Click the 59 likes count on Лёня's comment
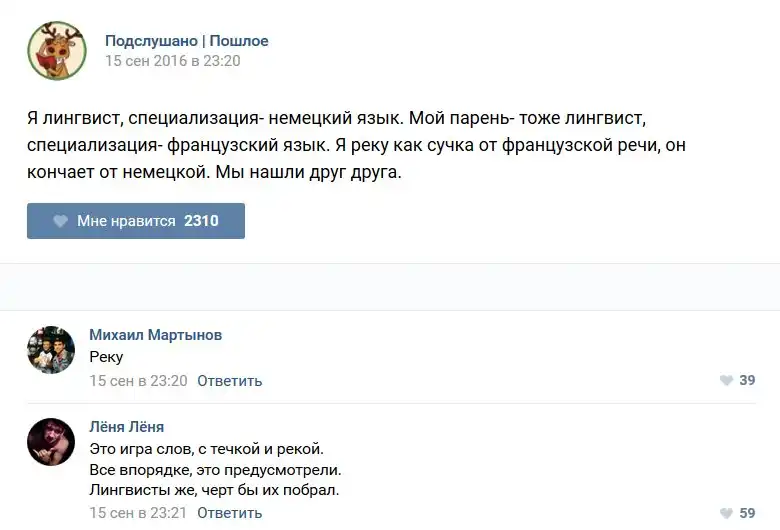This screenshot has height=530, width=780. point(746,513)
